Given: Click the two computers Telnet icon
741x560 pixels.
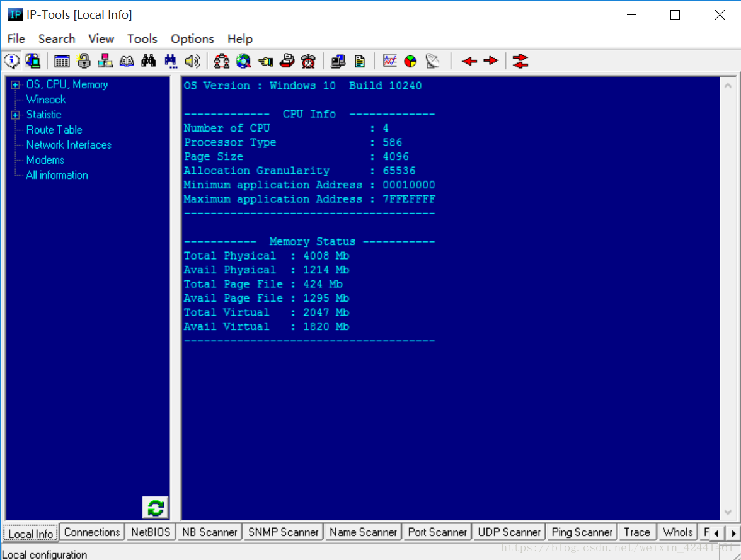Looking at the screenshot, I should (338, 61).
